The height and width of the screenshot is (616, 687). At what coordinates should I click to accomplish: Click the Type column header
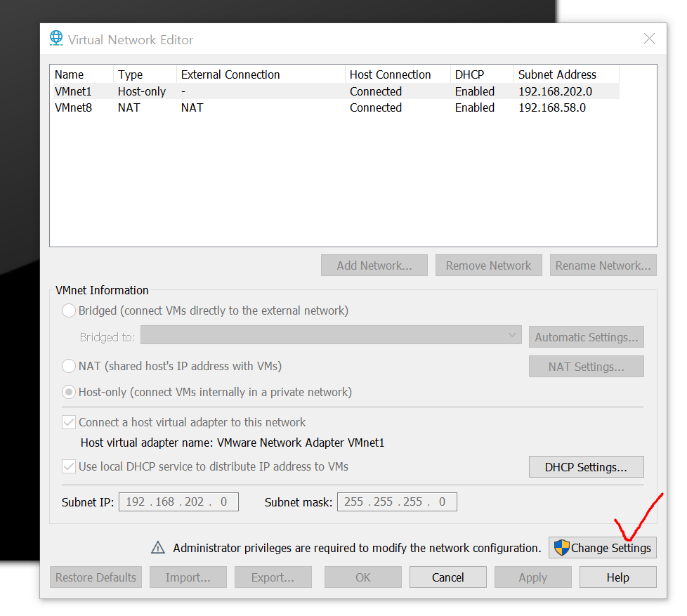pyautogui.click(x=145, y=74)
